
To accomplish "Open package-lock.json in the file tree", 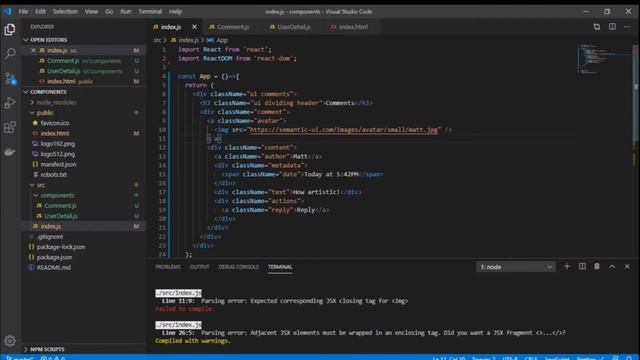I will pyautogui.click(x=84, y=247).
